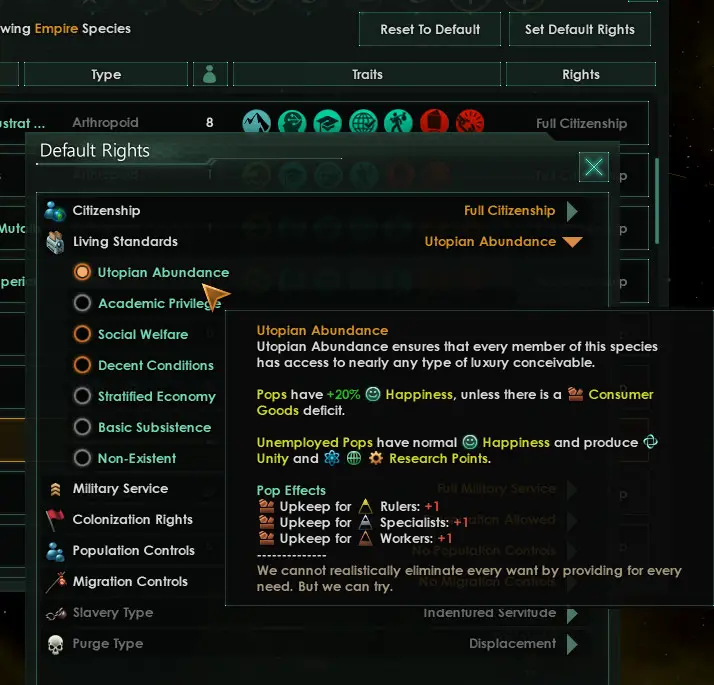Image resolution: width=714 pixels, height=685 pixels.
Task: Expand the Displacement purge type arrow
Action: pos(572,644)
